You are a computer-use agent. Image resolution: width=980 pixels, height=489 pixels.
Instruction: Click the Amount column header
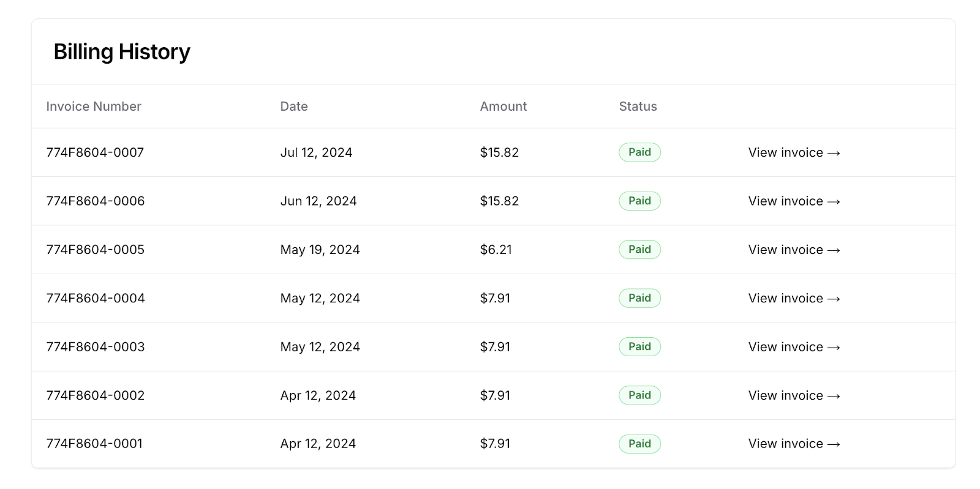(503, 106)
